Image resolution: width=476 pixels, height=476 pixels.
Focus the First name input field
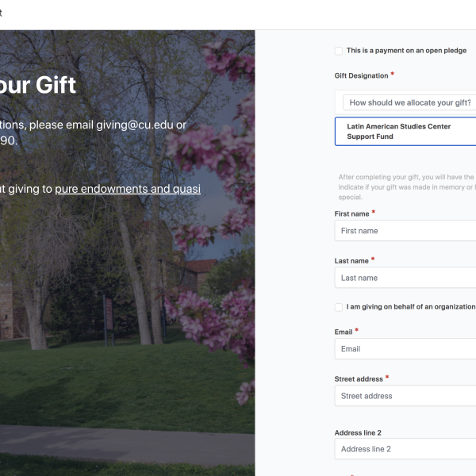(406, 231)
